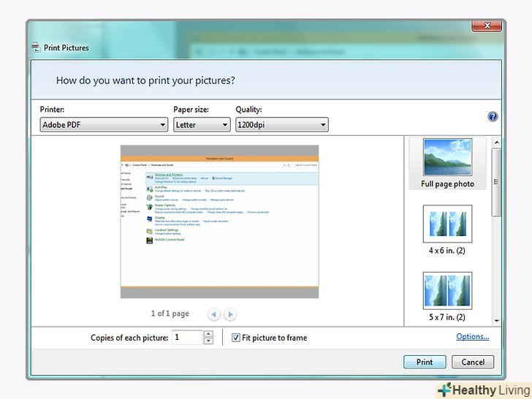Image resolution: width=532 pixels, height=399 pixels.
Task: Click the picture preview image
Action: pyautogui.click(x=219, y=221)
